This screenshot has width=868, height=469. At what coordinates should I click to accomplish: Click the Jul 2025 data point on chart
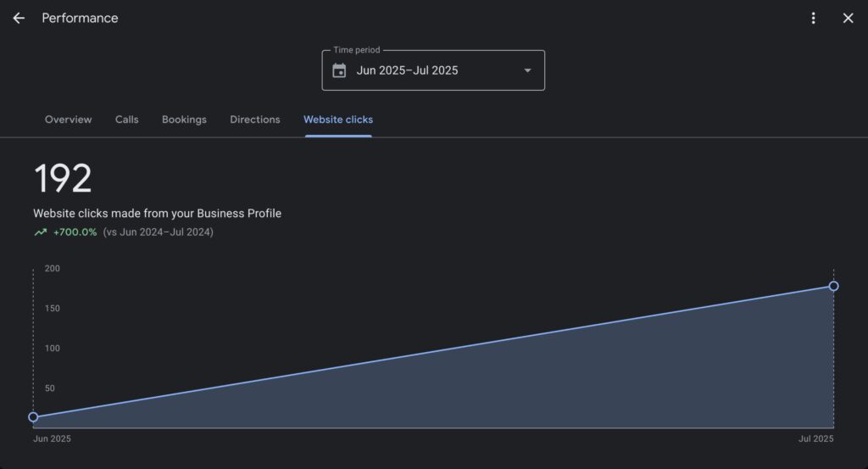[834, 287]
